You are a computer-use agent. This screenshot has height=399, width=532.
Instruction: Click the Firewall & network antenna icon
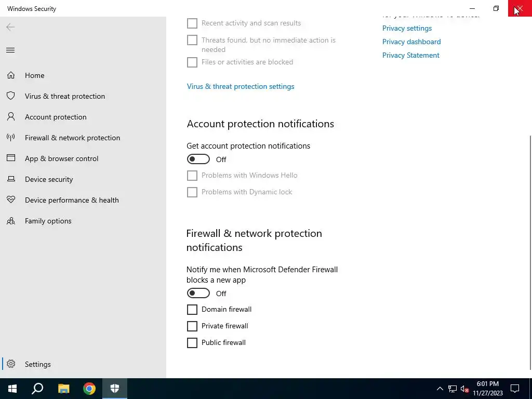(11, 137)
